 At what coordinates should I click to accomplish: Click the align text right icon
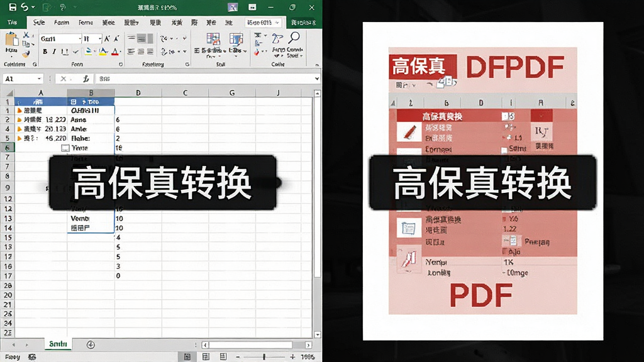[150, 52]
